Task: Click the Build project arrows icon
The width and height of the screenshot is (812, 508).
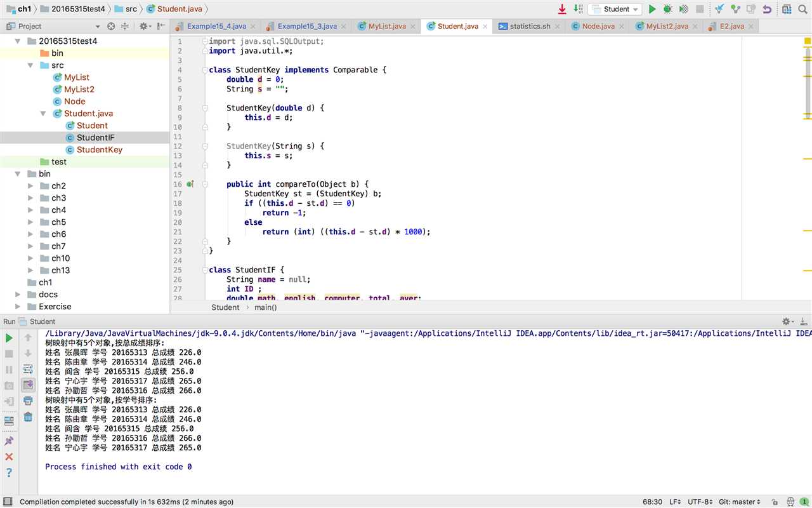Action: [x=578, y=9]
